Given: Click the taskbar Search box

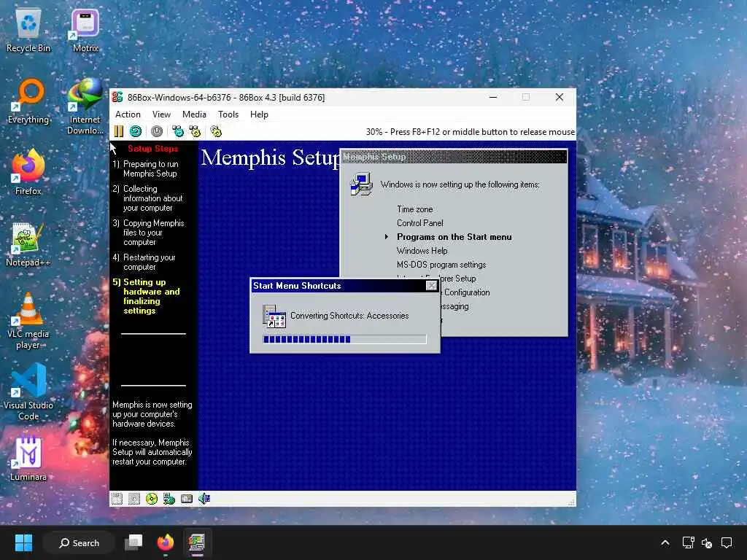Looking at the screenshot, I should (x=79, y=542).
